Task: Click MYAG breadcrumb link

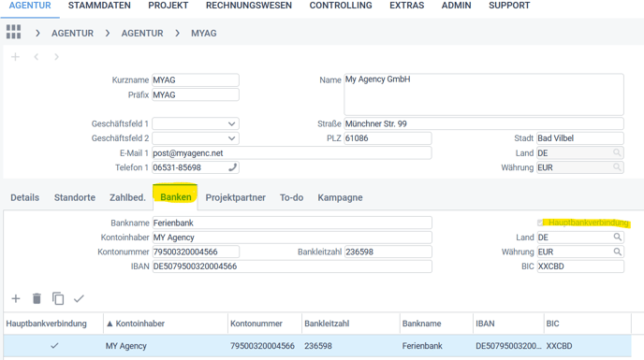Action: pyautogui.click(x=204, y=34)
